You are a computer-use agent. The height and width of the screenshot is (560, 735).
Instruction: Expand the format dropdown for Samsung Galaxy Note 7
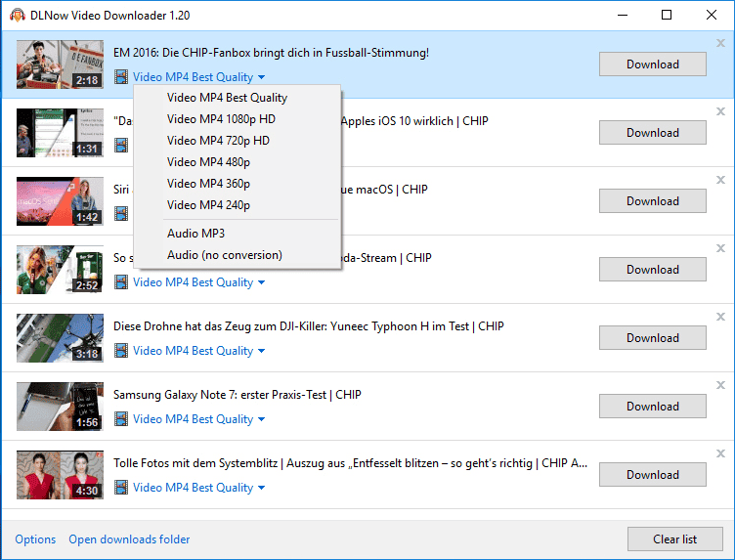coord(198,419)
